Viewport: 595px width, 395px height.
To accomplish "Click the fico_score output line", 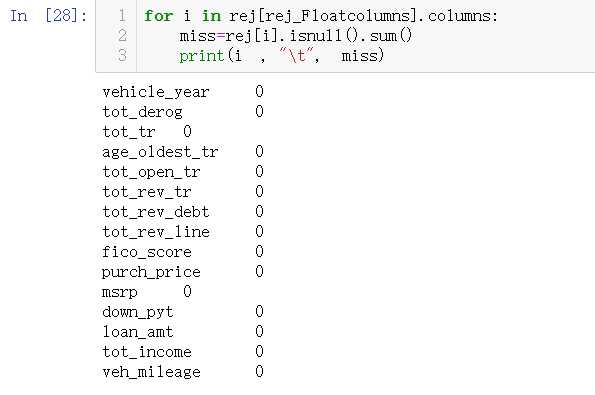I will (x=183, y=252).
